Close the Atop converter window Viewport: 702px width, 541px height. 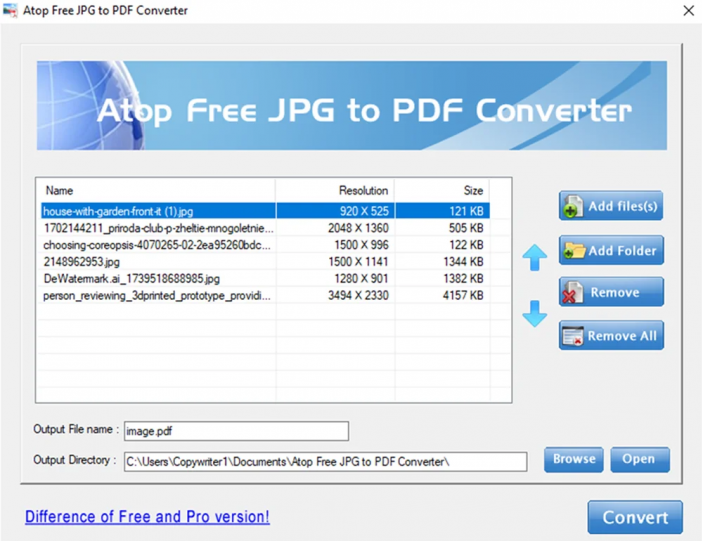[688, 11]
